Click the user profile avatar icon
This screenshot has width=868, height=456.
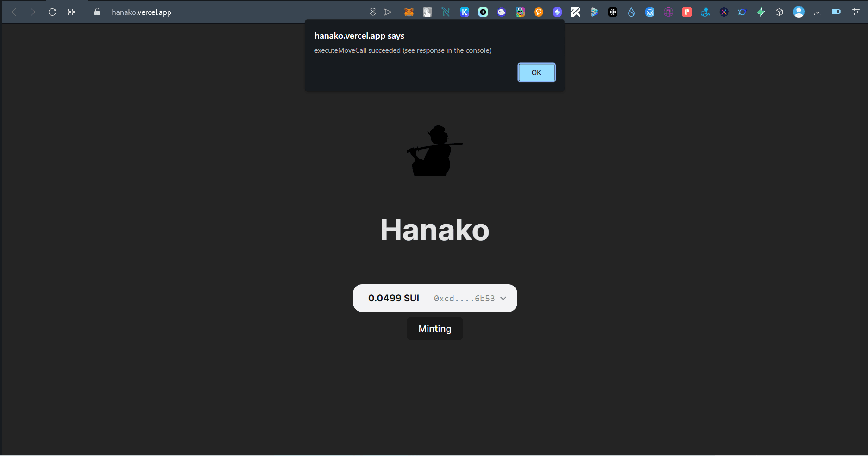tap(799, 12)
